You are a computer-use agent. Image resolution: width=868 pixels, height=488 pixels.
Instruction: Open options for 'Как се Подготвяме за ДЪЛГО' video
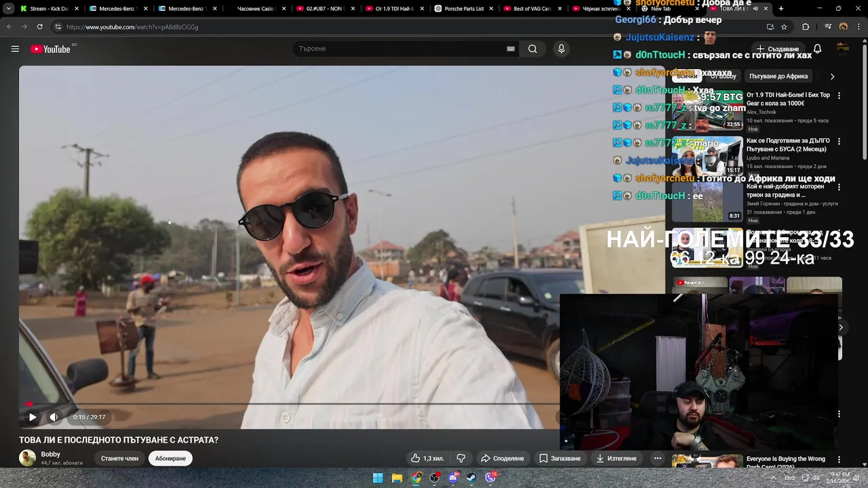[839, 142]
